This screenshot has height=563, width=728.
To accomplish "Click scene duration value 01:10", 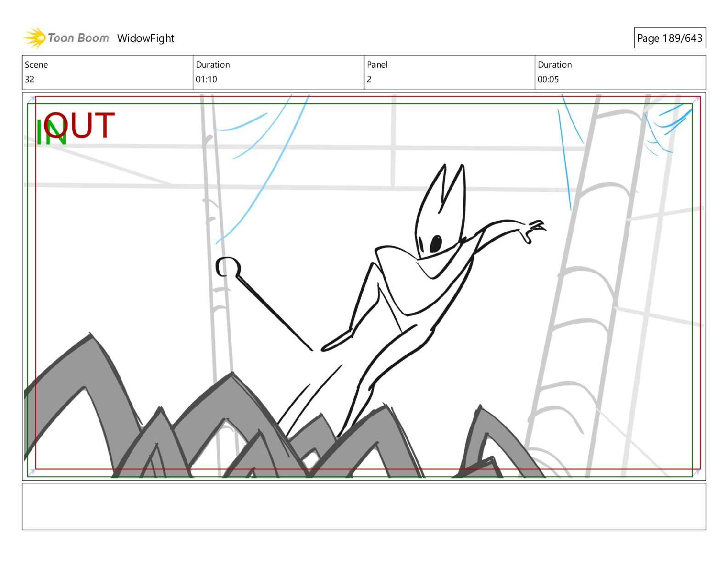I will point(206,79).
